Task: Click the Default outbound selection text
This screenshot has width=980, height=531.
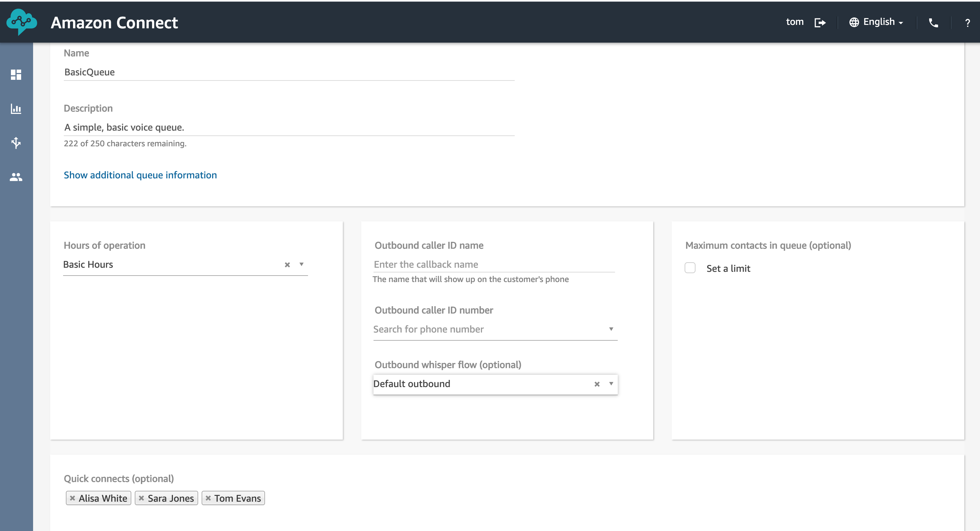Action: (412, 384)
